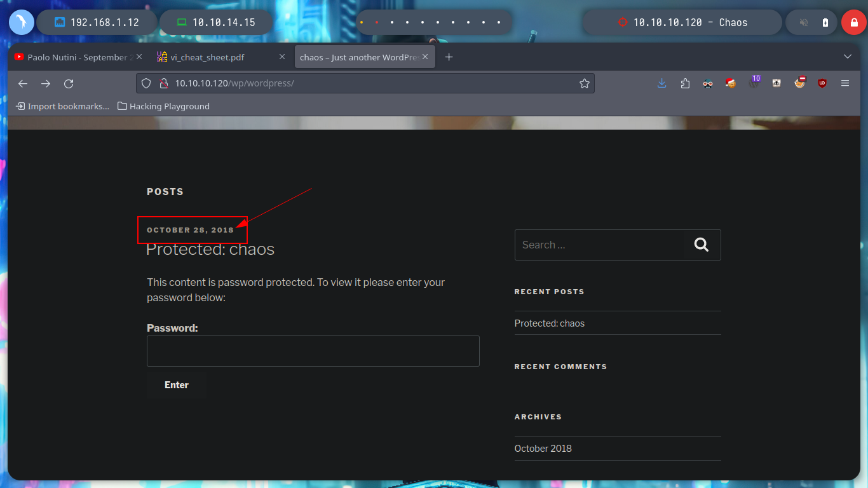
Task: Click the shield tracking protection icon
Action: click(x=146, y=83)
